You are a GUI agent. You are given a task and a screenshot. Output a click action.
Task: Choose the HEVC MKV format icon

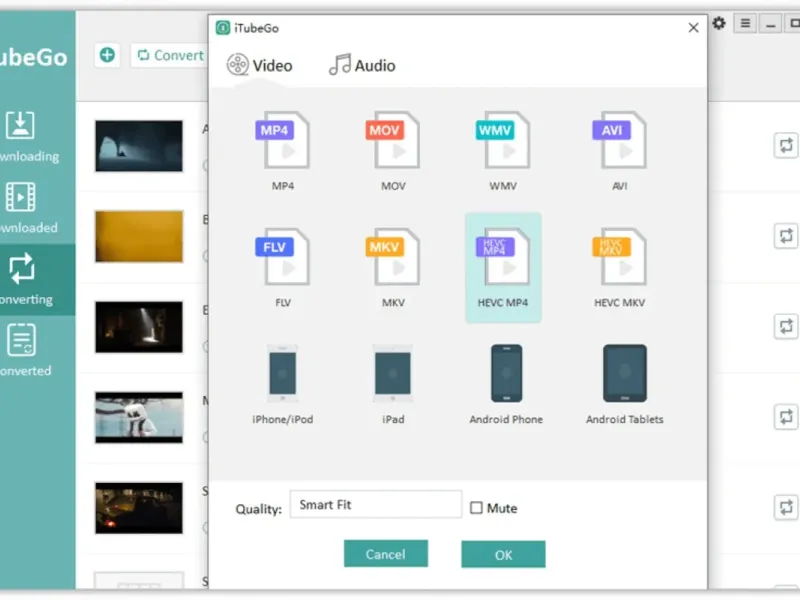click(619, 257)
